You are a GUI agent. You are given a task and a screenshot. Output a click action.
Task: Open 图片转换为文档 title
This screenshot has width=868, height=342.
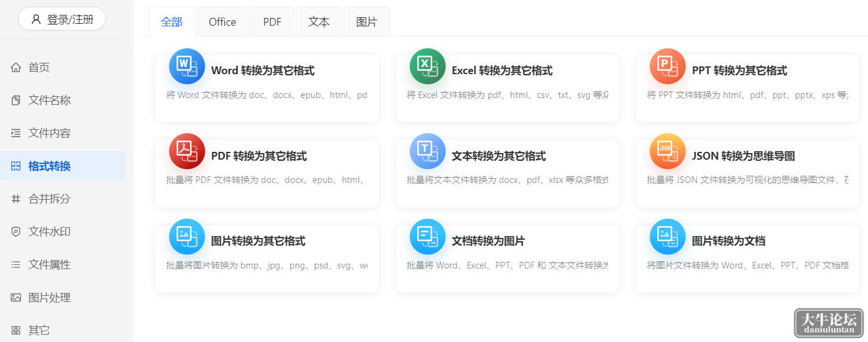point(729,241)
